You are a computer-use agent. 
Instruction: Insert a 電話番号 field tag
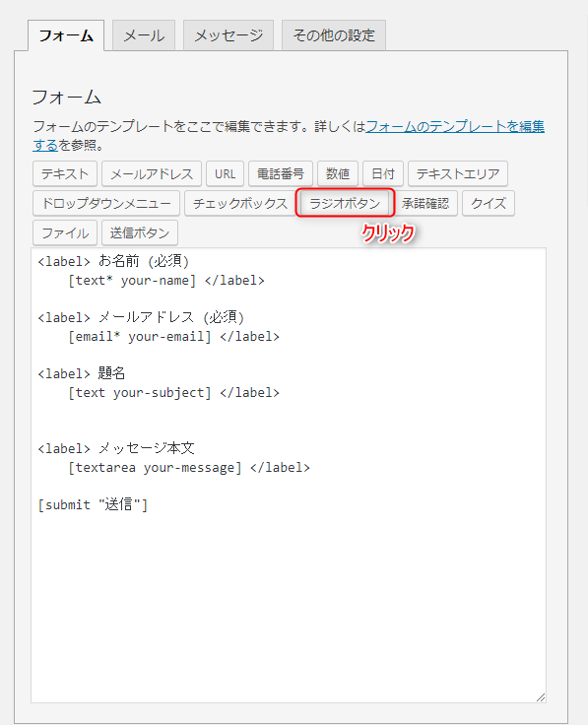click(x=281, y=173)
